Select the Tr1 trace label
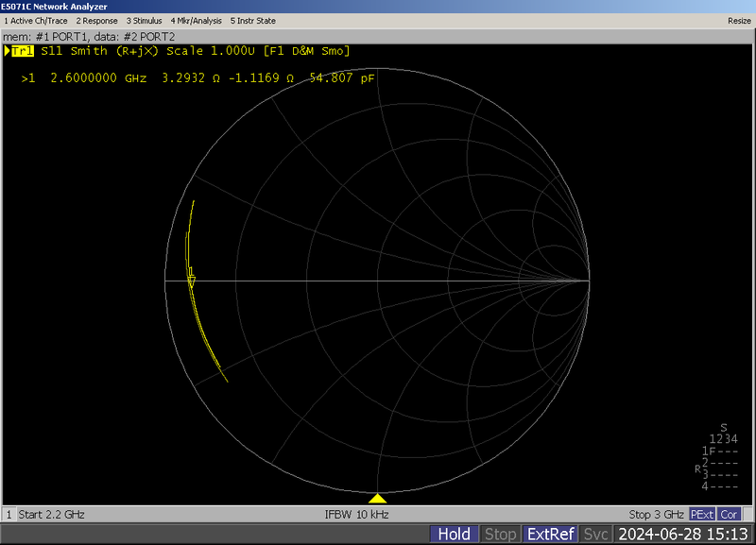 [x=21, y=52]
